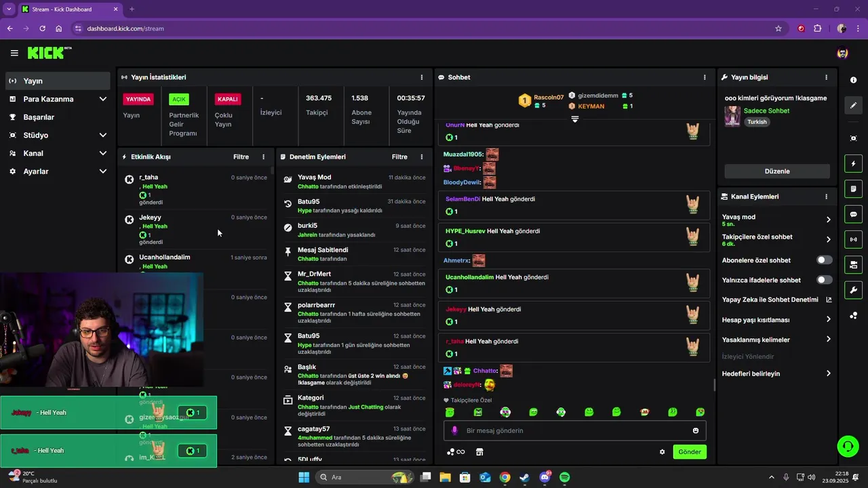Click the Windows Start button
This screenshot has width=868, height=488.
click(304, 477)
